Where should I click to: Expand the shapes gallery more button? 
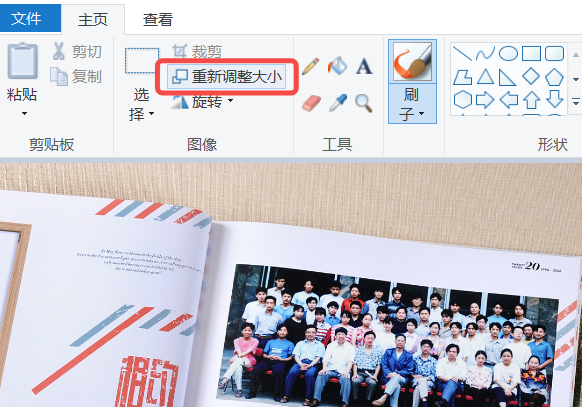pyautogui.click(x=576, y=102)
